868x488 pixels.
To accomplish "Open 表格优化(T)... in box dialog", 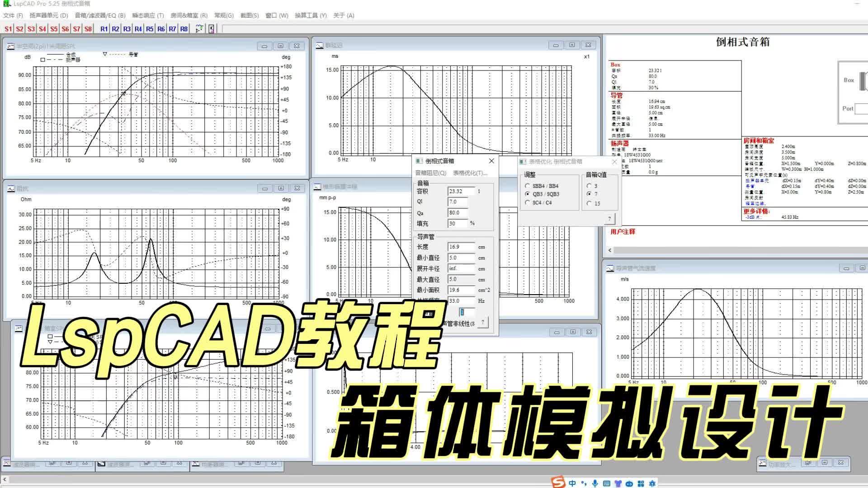I will click(x=470, y=173).
